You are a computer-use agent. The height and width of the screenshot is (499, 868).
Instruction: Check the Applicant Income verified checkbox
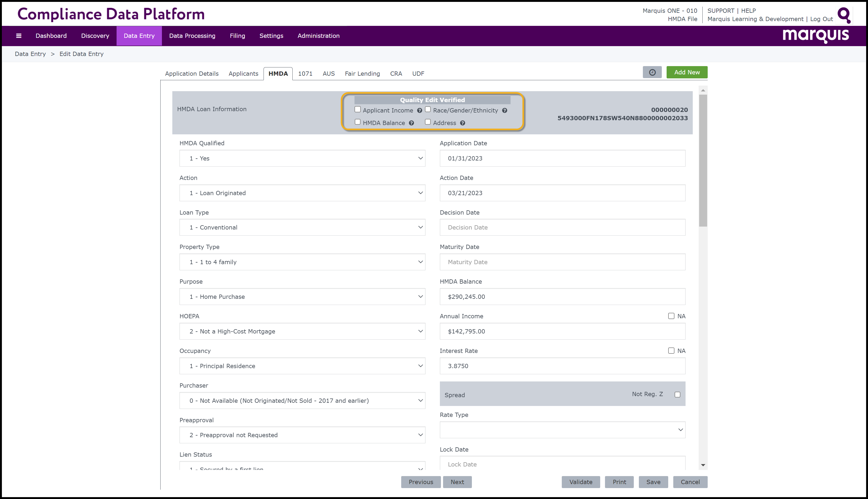click(357, 110)
